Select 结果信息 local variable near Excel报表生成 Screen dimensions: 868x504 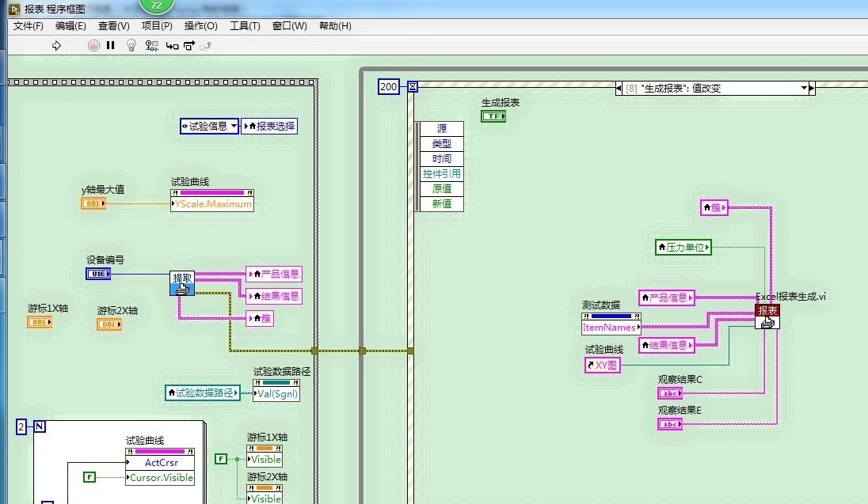click(x=667, y=345)
